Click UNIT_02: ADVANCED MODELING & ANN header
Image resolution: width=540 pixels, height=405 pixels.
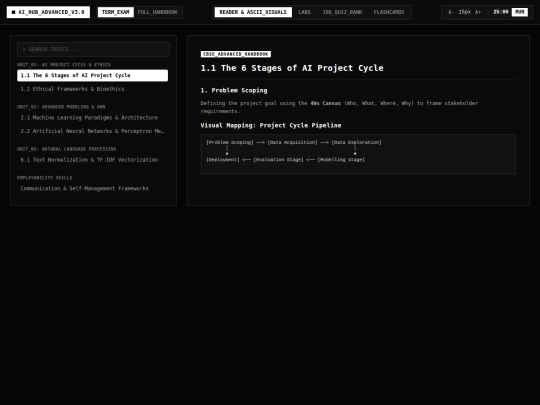(x=61, y=107)
